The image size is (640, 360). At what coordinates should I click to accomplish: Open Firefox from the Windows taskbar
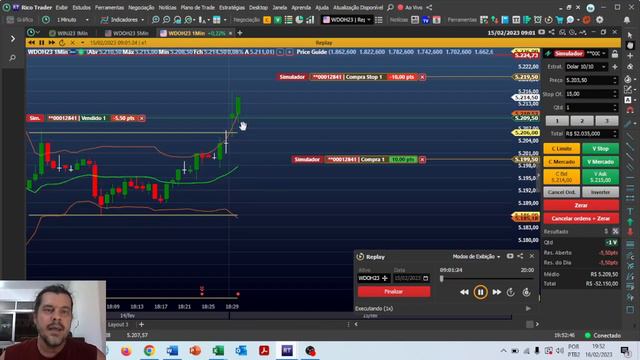[x=126, y=351]
